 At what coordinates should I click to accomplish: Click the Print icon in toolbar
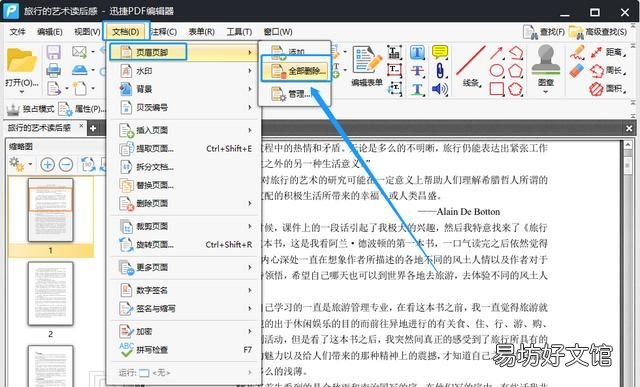(x=53, y=70)
